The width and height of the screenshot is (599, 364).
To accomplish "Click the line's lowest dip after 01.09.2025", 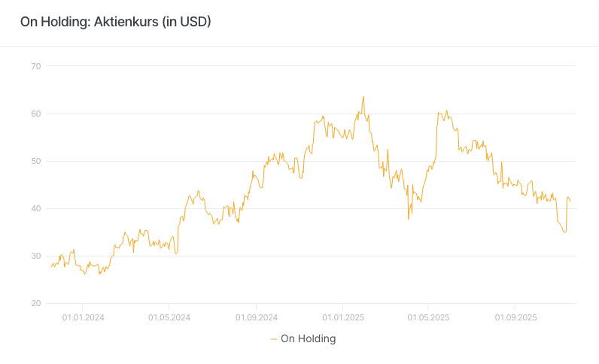I will (x=564, y=232).
